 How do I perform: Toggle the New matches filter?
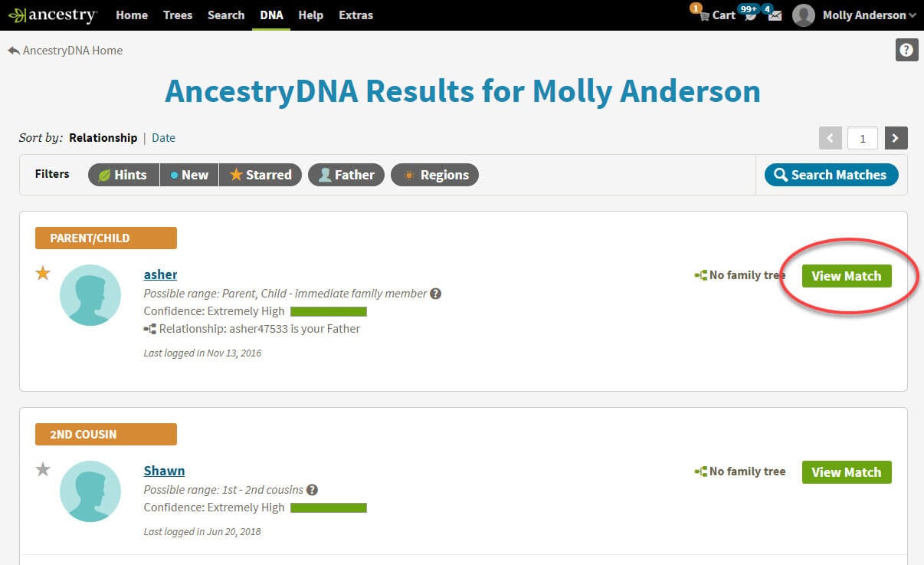tap(189, 175)
